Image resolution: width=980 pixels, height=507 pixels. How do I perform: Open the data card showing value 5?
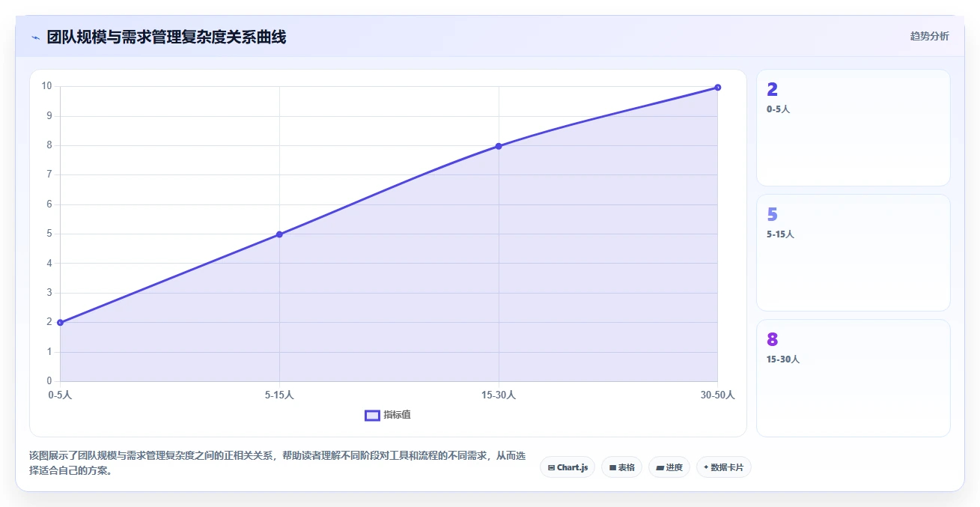point(853,252)
